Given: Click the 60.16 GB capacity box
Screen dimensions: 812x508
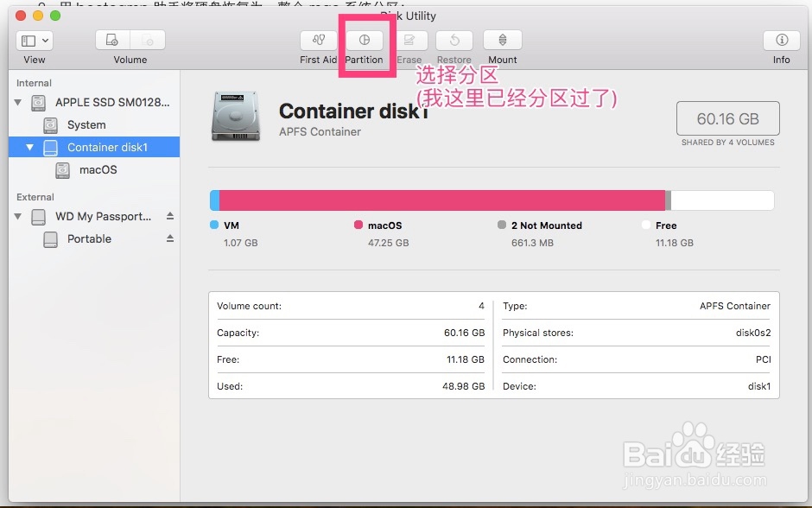Looking at the screenshot, I should click(x=727, y=118).
